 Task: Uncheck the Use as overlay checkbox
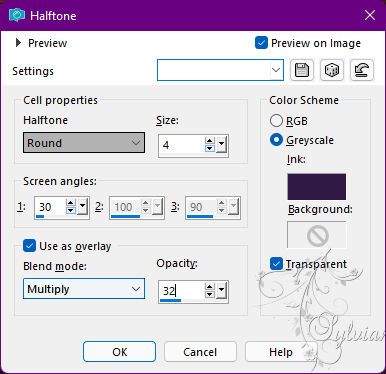coord(29,246)
